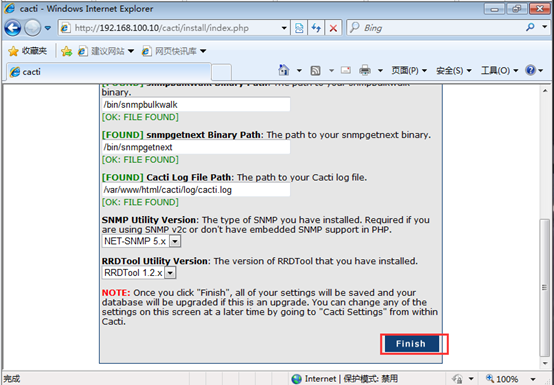Screen dimensions: 554x385
Task: Click the "snmpgetnext Binary Path" label
Action: [203, 135]
